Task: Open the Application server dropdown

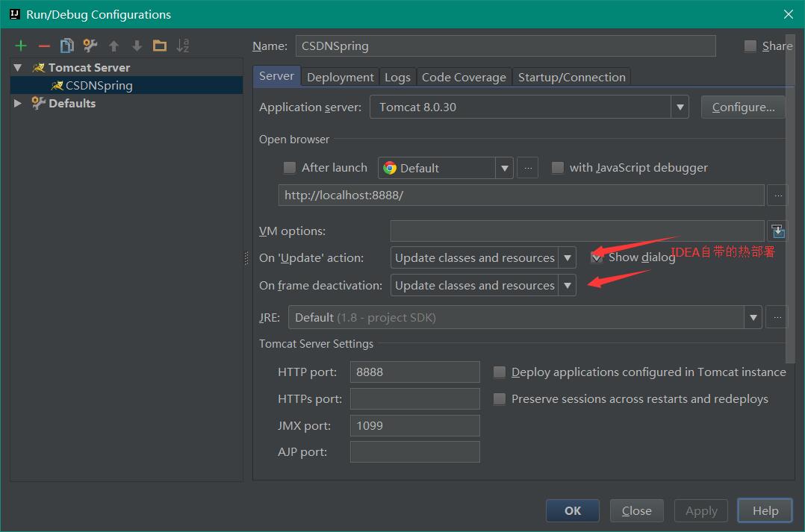Action: click(x=680, y=107)
